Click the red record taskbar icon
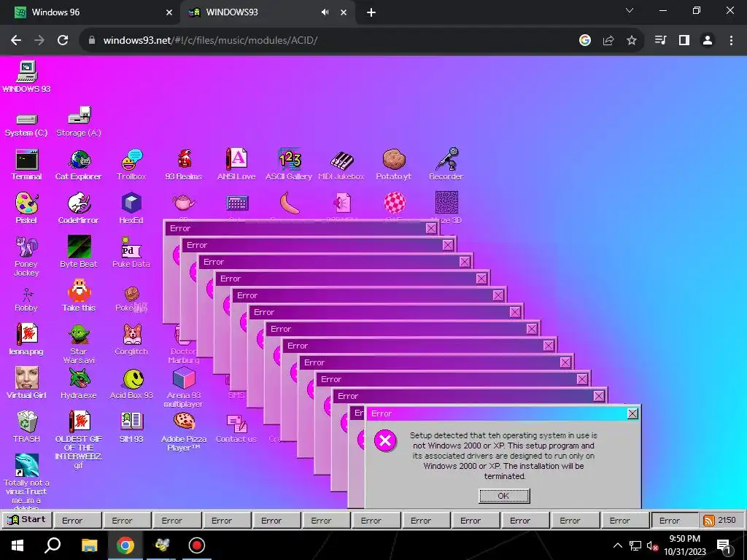 (196, 545)
